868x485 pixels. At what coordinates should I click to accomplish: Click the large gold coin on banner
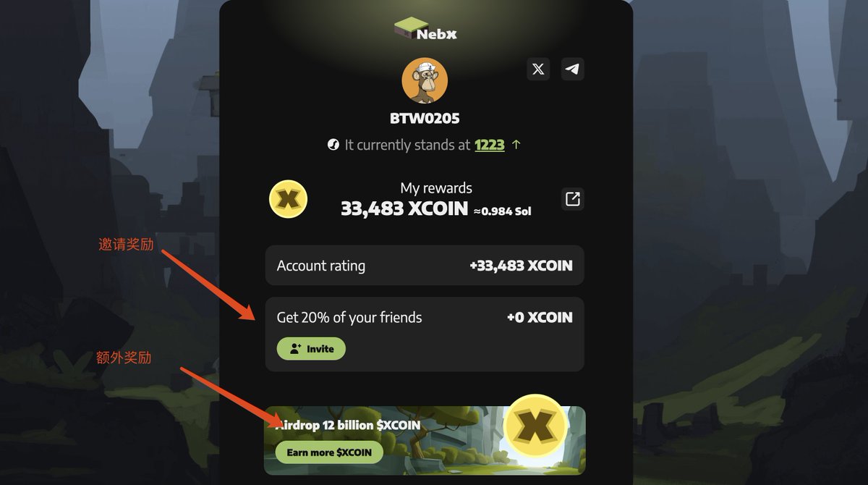[x=535, y=425]
